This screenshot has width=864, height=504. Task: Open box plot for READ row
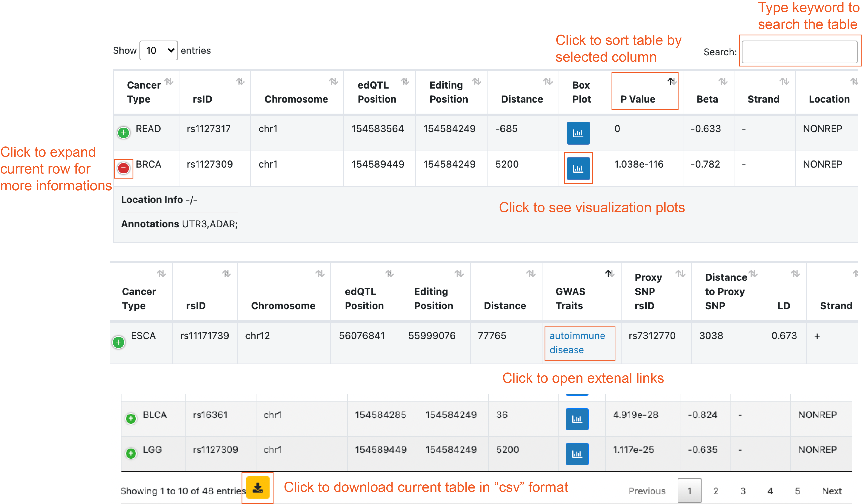pos(578,133)
